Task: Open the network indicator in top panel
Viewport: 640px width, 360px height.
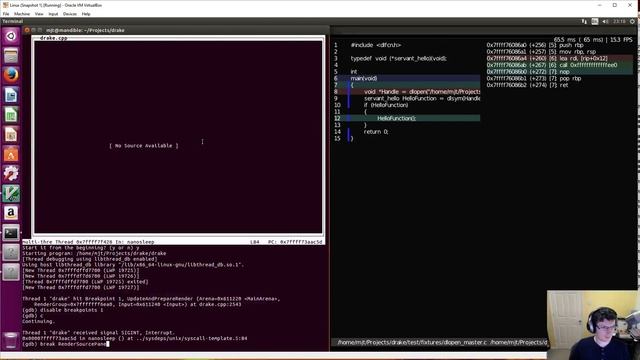Action: [x=584, y=21]
